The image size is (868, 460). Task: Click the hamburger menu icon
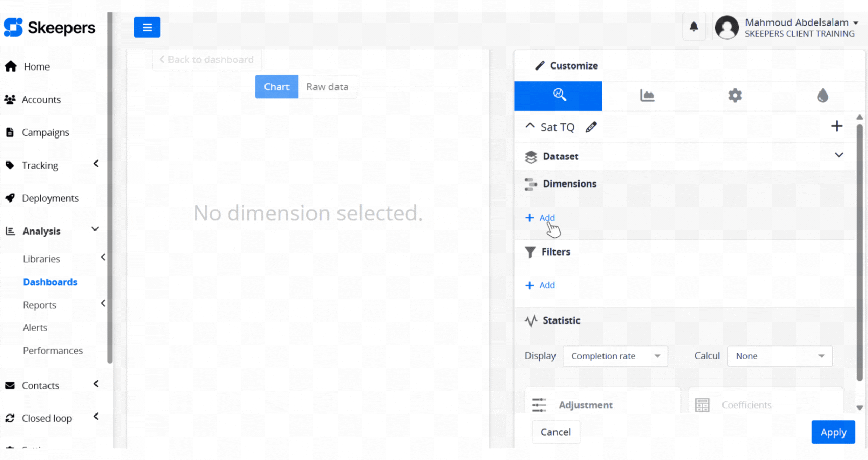click(147, 28)
